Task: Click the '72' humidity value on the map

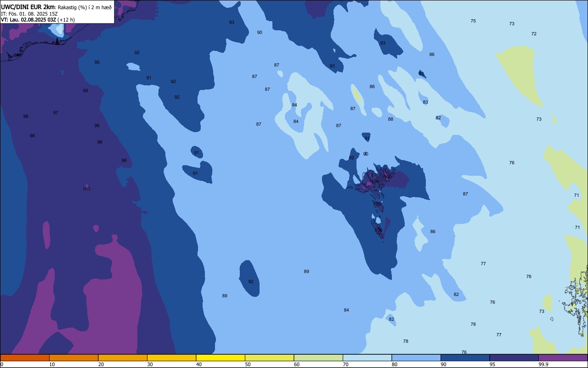Action: pos(534,34)
